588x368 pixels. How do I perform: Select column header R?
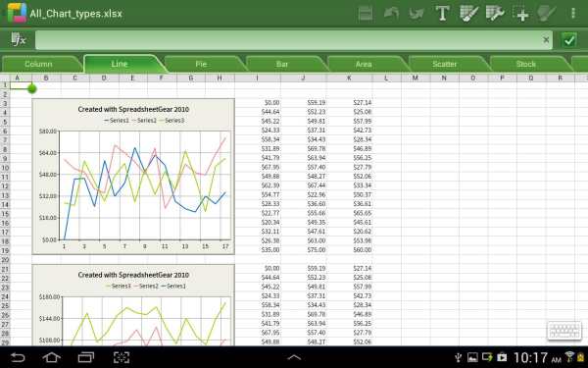coord(560,79)
